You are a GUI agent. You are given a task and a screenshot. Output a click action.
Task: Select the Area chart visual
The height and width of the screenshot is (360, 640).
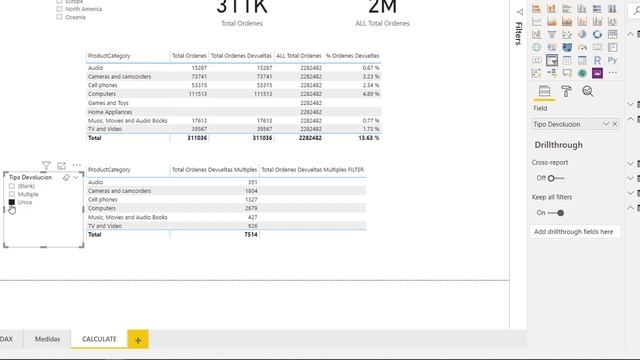click(x=551, y=22)
